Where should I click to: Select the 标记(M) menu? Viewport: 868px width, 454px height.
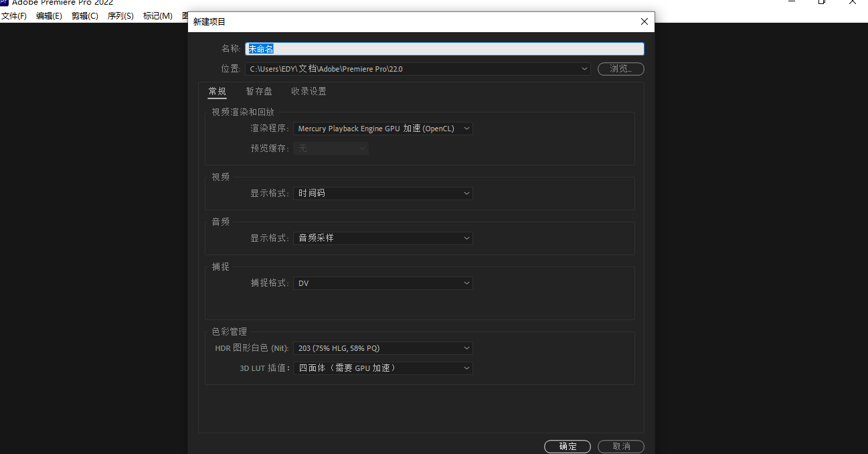[x=157, y=16]
